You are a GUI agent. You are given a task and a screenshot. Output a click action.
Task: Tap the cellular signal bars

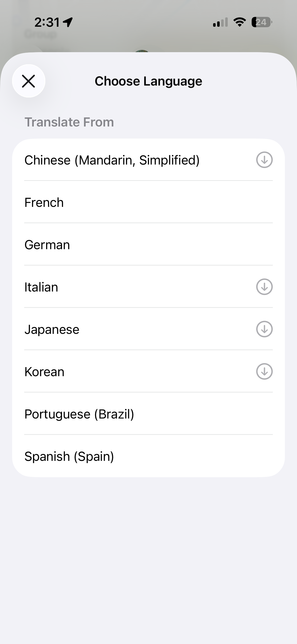(x=220, y=22)
